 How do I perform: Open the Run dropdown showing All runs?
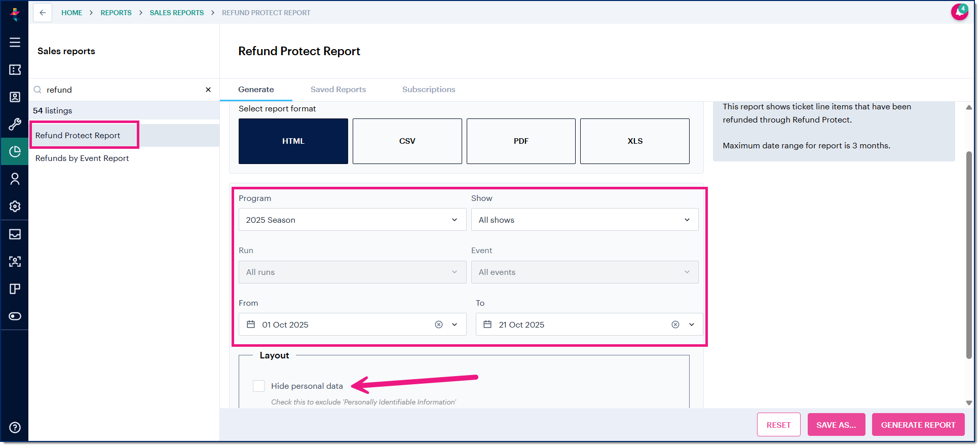352,272
